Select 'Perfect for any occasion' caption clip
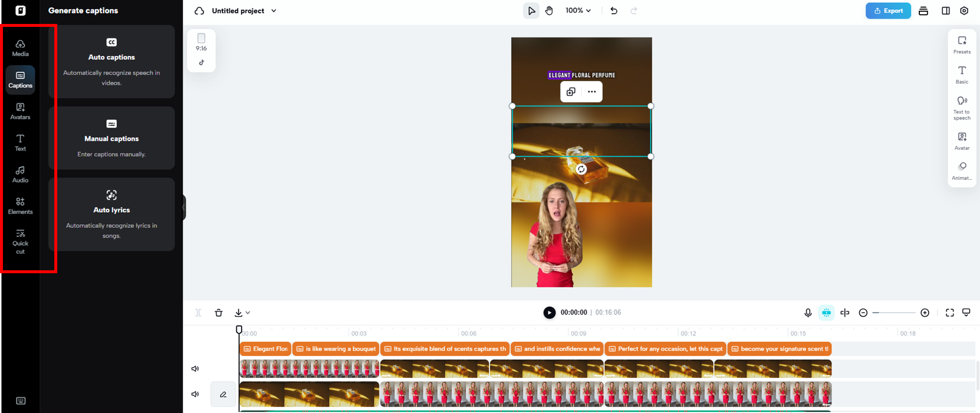This screenshot has width=980, height=413. click(665, 349)
